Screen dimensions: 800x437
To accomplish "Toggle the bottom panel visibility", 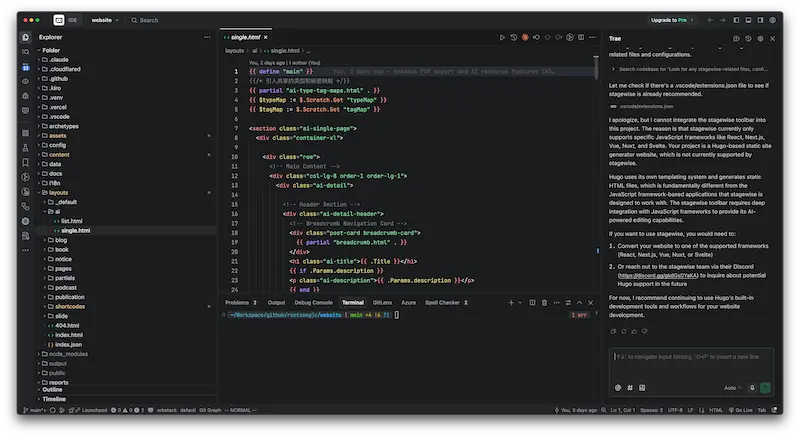I will pyautogui.click(x=748, y=20).
